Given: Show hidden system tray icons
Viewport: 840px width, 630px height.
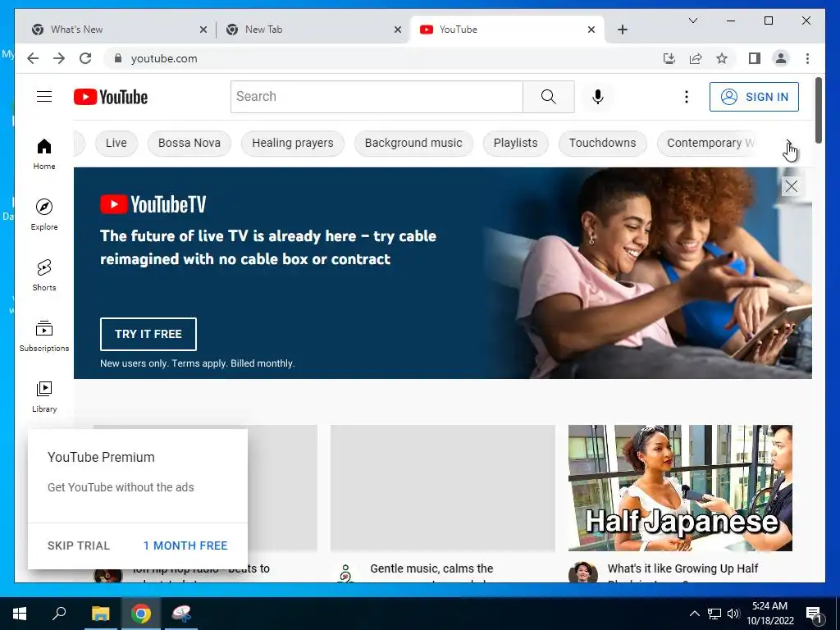Looking at the screenshot, I should click(x=694, y=614).
